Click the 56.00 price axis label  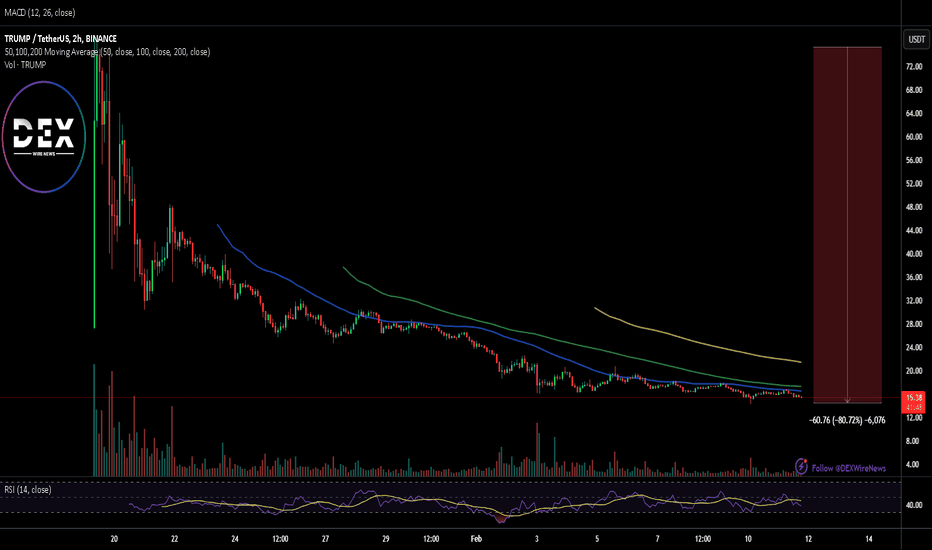tap(914, 160)
